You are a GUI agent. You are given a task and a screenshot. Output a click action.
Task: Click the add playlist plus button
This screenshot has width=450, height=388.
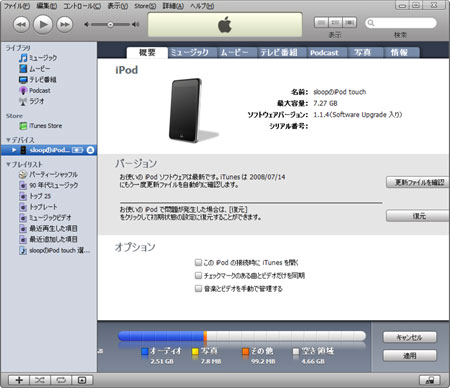tap(19, 380)
